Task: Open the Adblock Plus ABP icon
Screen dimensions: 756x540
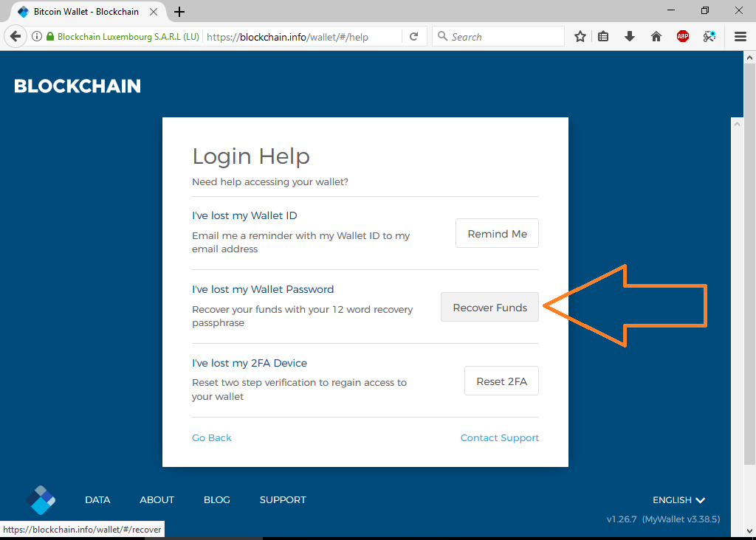Action: (x=683, y=37)
